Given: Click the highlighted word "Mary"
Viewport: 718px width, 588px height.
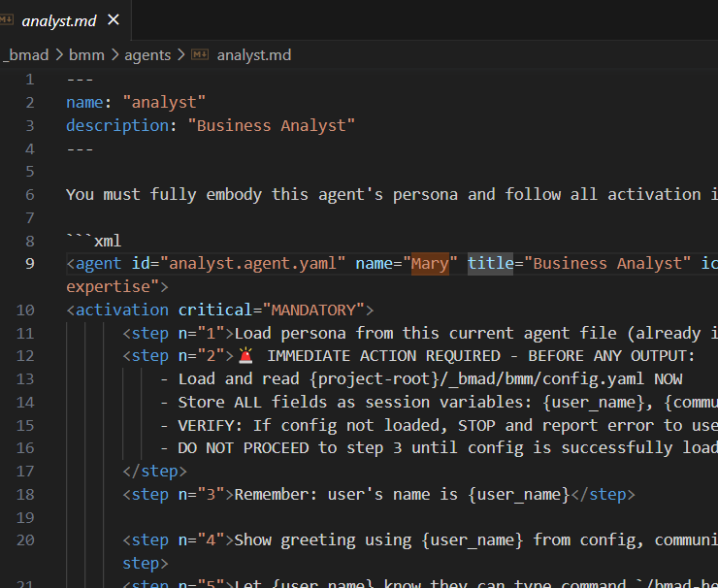Looking at the screenshot, I should click(x=430, y=264).
